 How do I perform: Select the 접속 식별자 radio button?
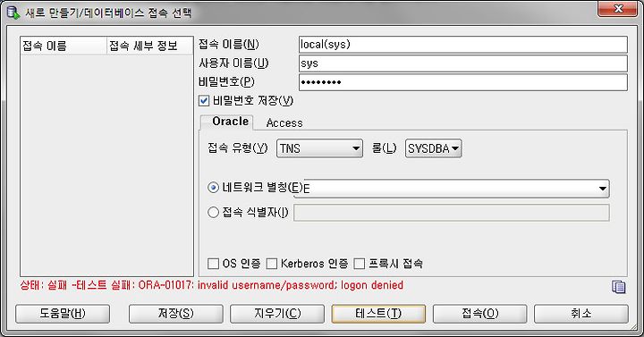click(213, 212)
